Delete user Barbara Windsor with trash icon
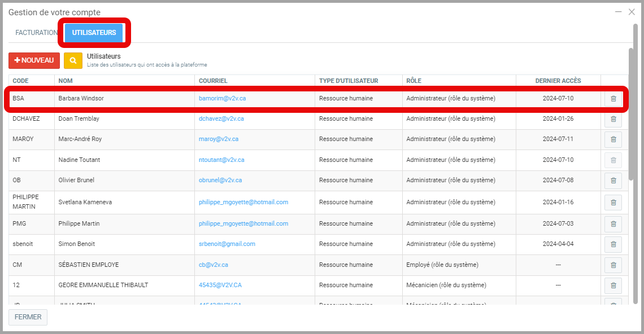Image resolution: width=644 pixels, height=334 pixels. click(x=613, y=99)
